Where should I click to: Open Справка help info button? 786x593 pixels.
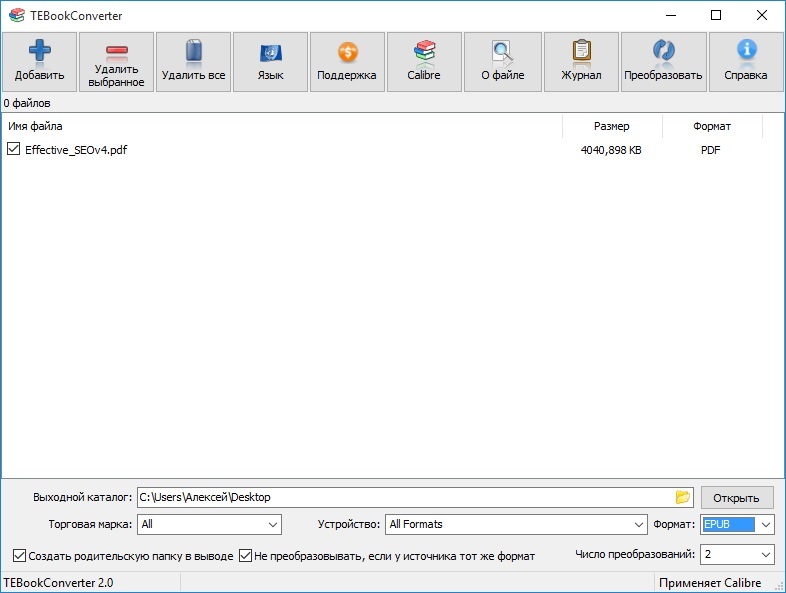(x=746, y=62)
